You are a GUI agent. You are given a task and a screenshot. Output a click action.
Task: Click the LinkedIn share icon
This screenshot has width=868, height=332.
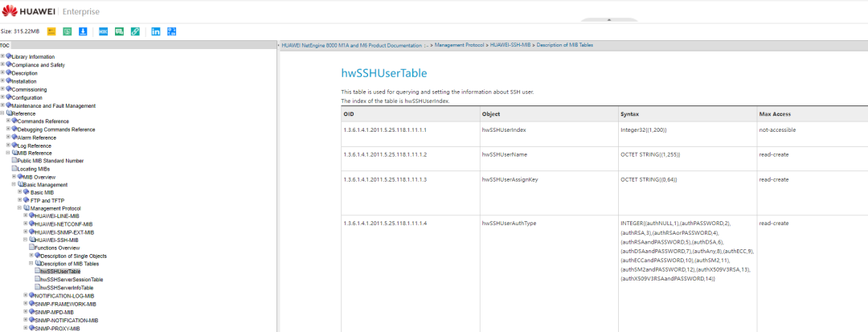156,31
